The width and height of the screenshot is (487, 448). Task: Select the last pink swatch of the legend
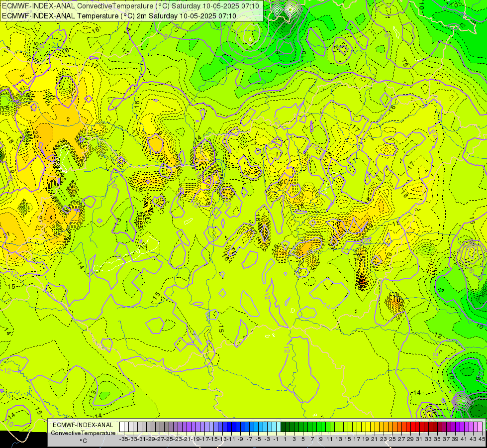click(480, 427)
